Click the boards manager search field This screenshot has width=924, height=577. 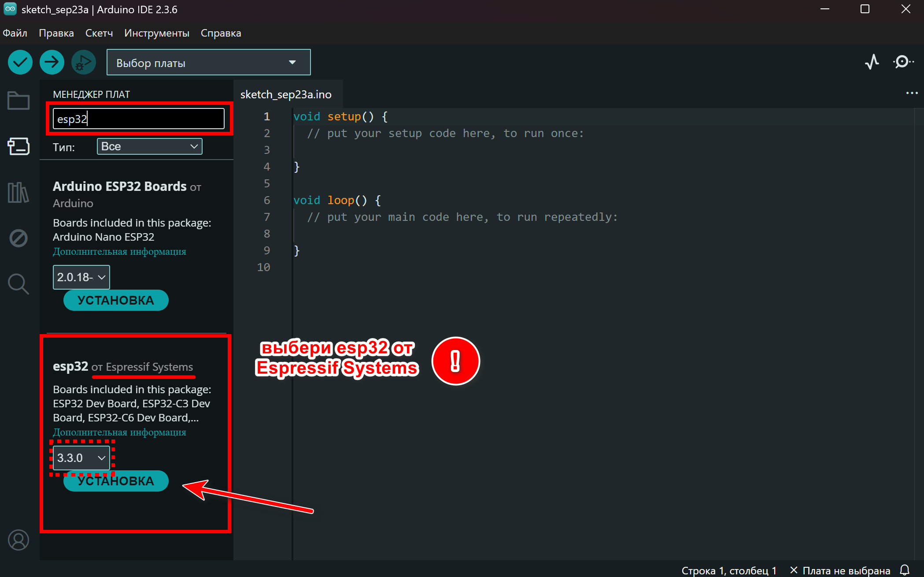pyautogui.click(x=139, y=119)
